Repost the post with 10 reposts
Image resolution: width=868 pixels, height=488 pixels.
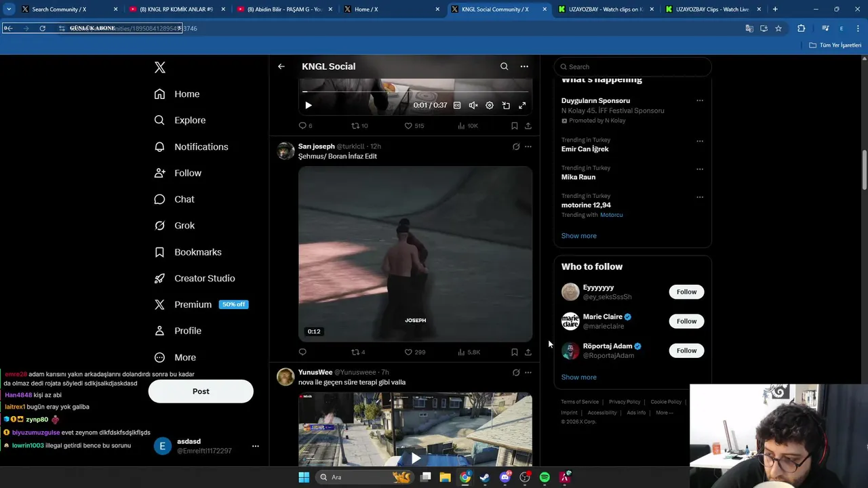359,125
